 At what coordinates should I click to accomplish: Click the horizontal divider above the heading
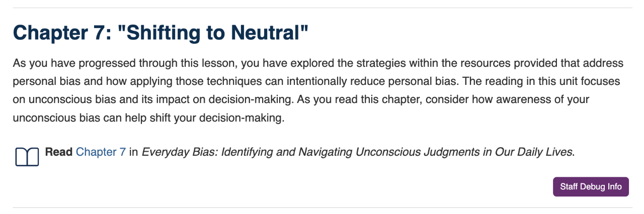click(322, 8)
